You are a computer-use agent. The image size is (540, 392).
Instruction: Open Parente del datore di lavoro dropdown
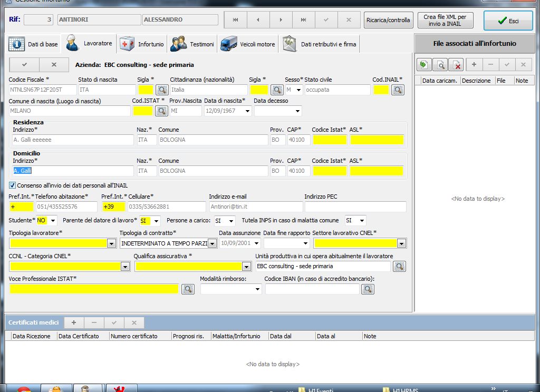[x=156, y=221]
